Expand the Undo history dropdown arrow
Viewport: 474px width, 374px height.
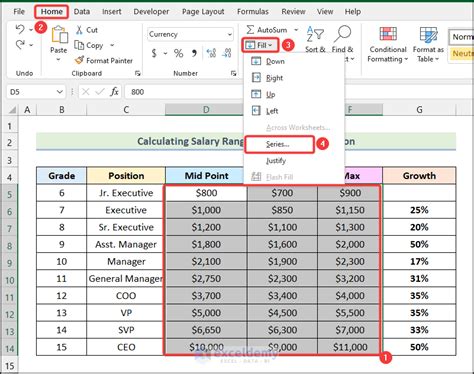(x=31, y=30)
